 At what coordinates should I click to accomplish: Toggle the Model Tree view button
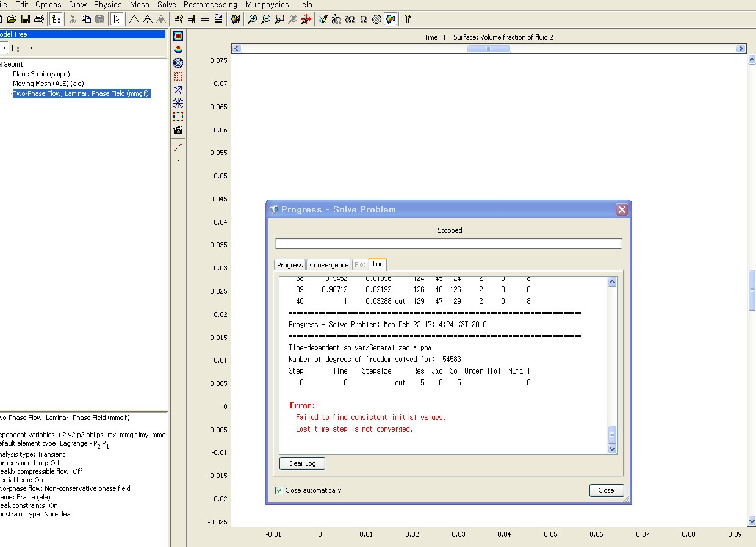(x=56, y=19)
